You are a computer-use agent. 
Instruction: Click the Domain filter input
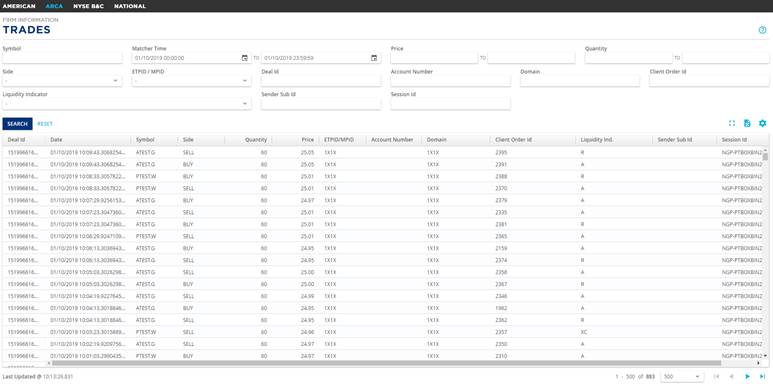[580, 81]
